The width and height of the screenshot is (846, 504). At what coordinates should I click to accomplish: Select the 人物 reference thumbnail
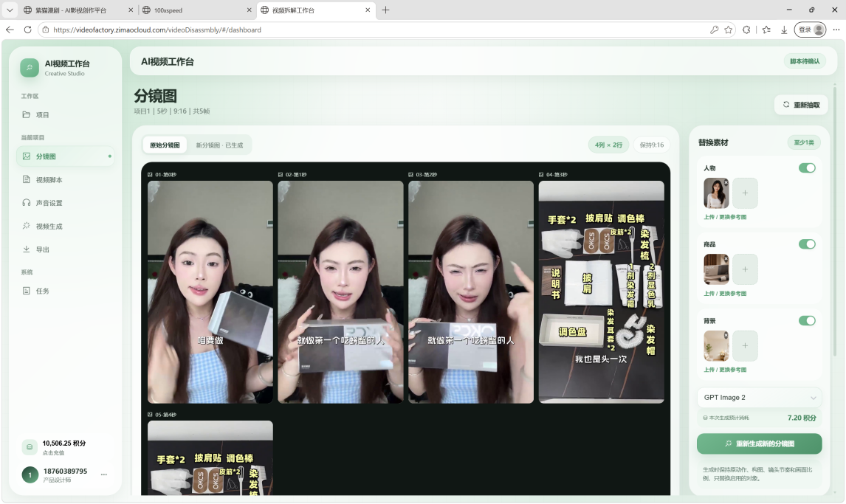(x=716, y=193)
